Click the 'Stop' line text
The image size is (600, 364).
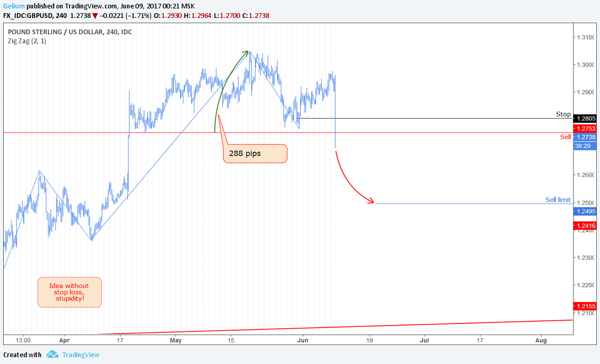coord(563,114)
